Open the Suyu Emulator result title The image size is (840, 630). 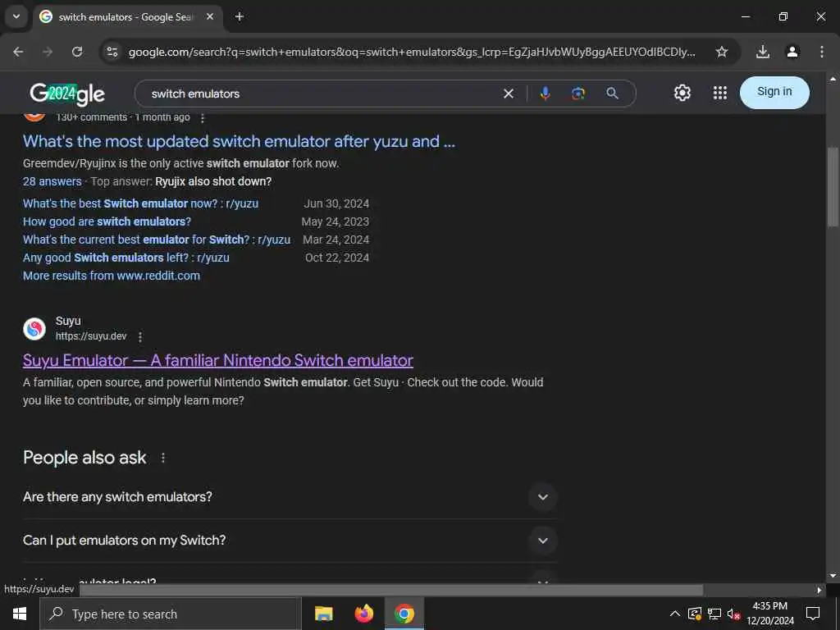tap(218, 361)
